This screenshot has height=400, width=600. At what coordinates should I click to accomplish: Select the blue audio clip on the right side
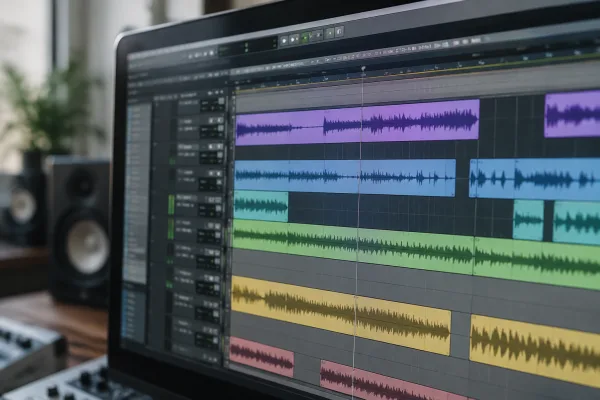tap(535, 180)
